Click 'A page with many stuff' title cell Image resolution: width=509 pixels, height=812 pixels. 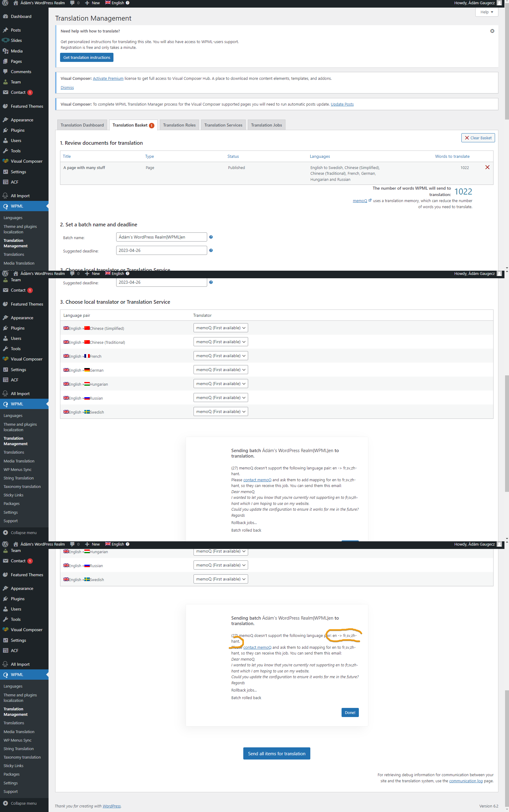84,168
